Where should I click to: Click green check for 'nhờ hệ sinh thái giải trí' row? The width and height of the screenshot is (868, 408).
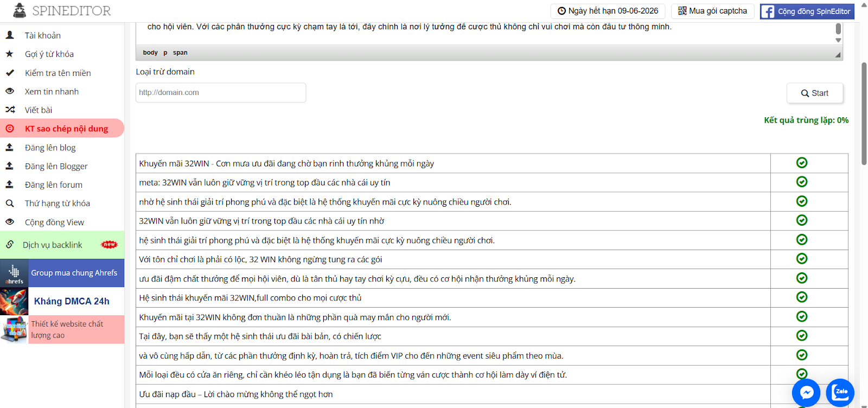(802, 201)
